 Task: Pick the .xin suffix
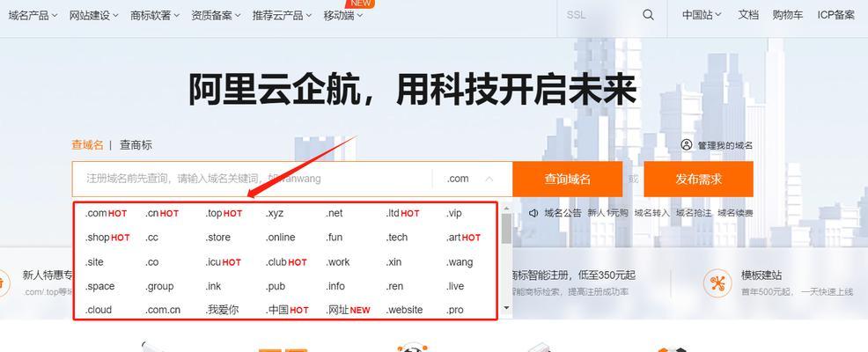[x=394, y=261]
